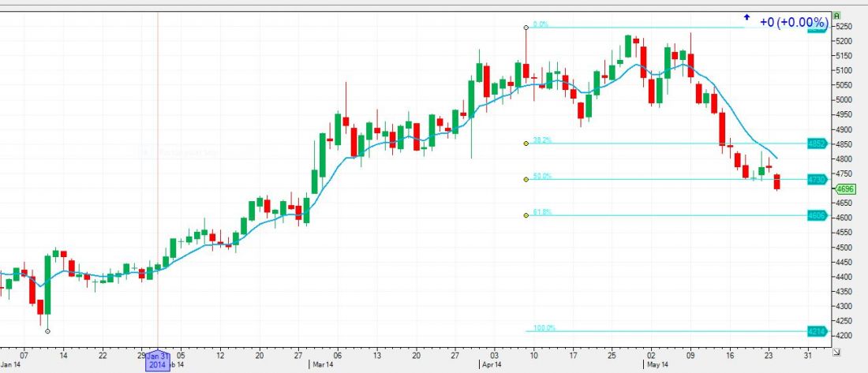The image size is (868, 373).
Task: Click the blue up arrow indicator
Action: pos(746,17)
